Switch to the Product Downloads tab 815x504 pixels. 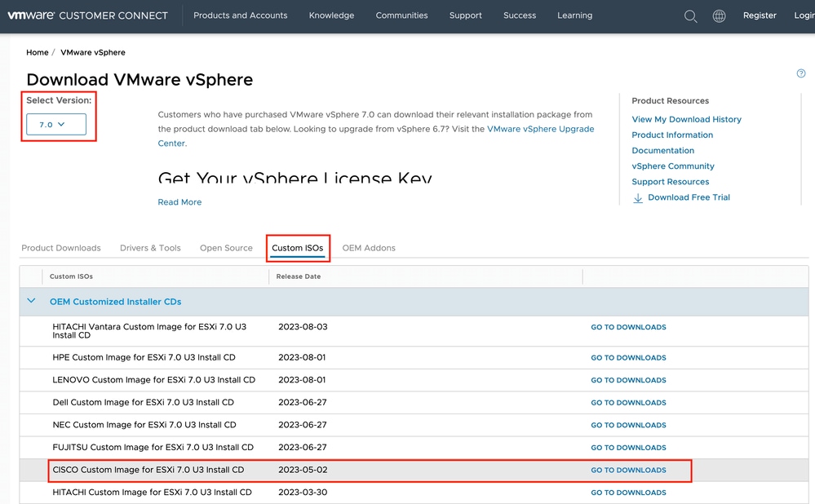[61, 248]
